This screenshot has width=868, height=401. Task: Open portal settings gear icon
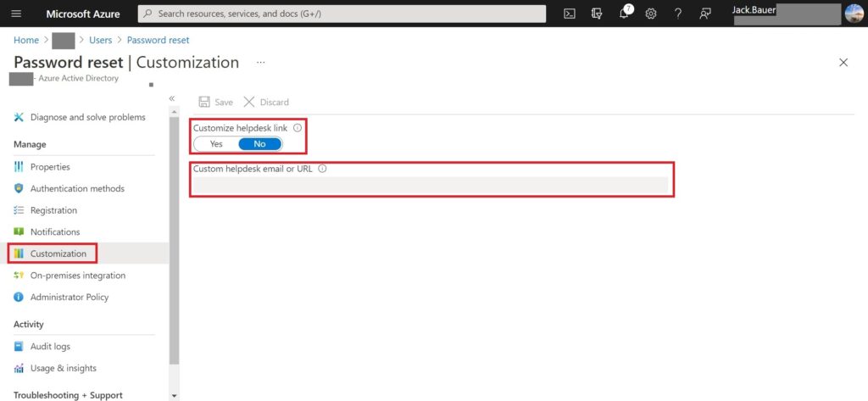click(651, 14)
